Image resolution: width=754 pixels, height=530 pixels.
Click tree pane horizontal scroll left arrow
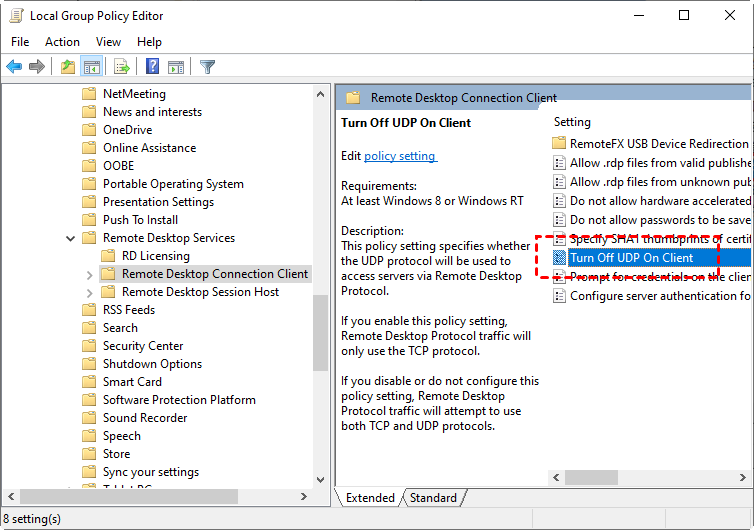pos(12,496)
